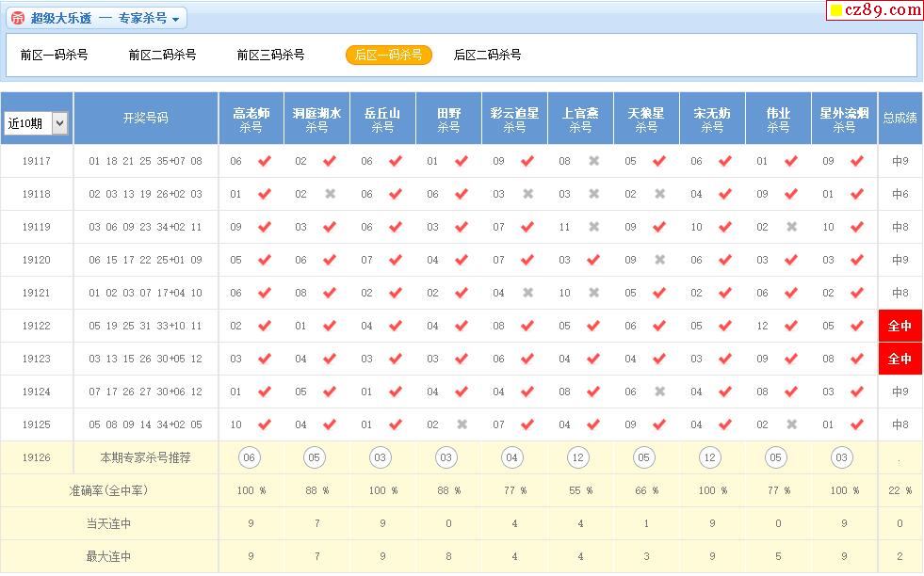924x576 pixels.
Task: Click the 洞庭湖水 杀号 column header
Action: point(317,119)
